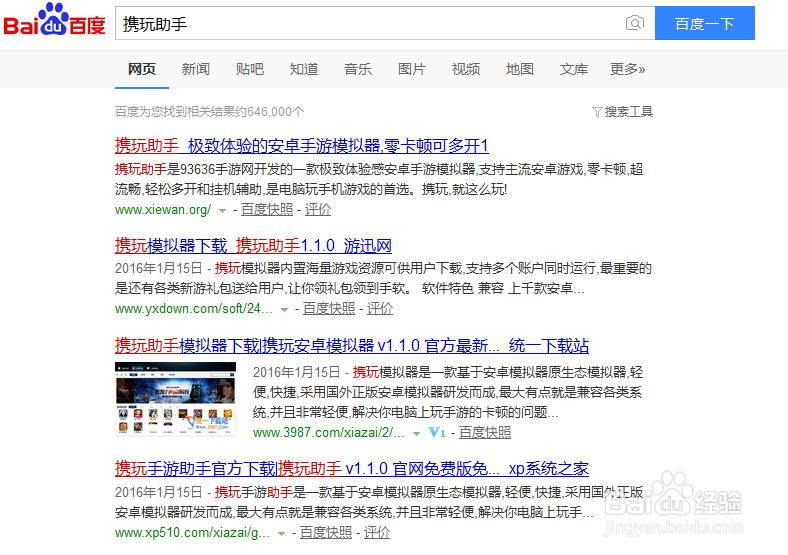The height and width of the screenshot is (555, 788).
Task: Open camera image search icon
Action: pos(635,23)
